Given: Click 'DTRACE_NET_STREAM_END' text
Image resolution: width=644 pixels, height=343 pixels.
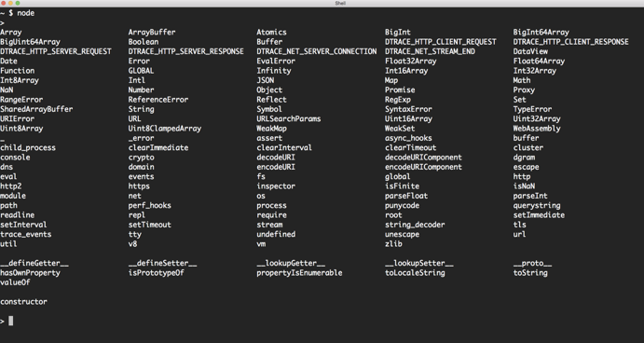Looking at the screenshot, I should 430,51.
